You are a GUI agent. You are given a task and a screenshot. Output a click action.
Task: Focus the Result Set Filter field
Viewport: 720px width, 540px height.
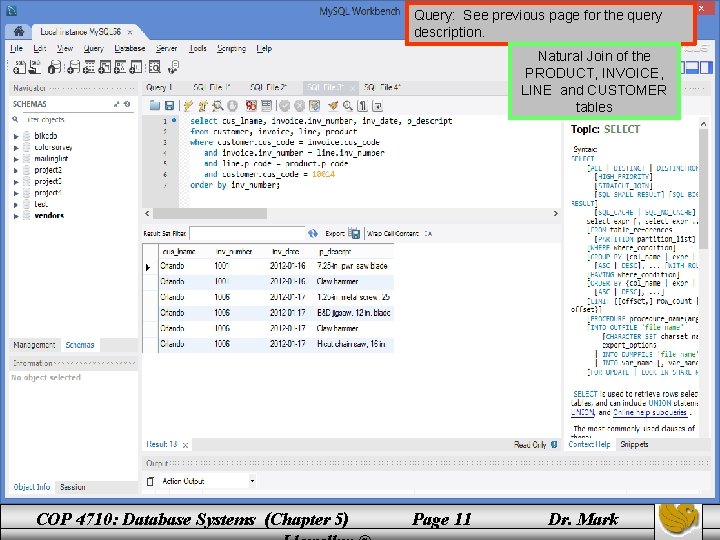(x=247, y=233)
